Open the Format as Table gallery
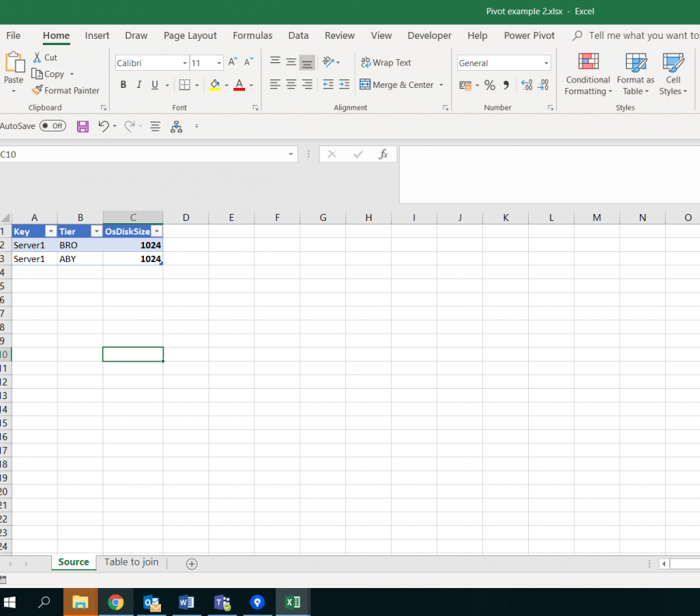Viewport: 700px width, 616px height. pyautogui.click(x=635, y=74)
